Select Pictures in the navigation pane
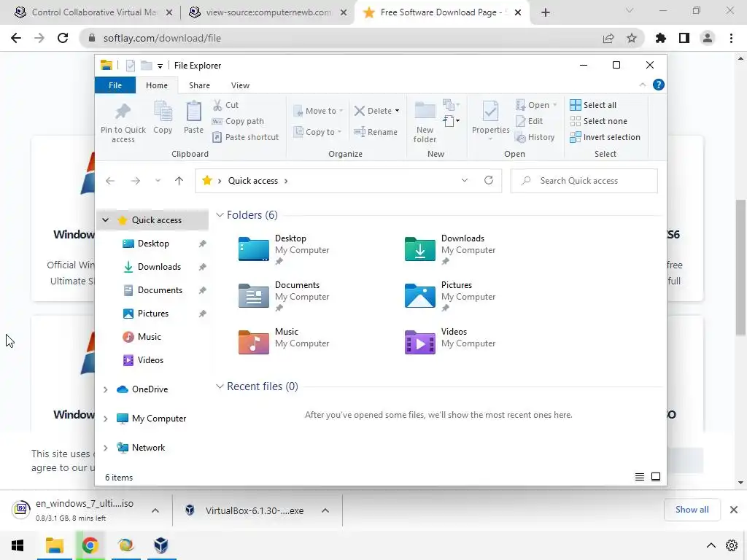The width and height of the screenshot is (747, 560). (152, 314)
